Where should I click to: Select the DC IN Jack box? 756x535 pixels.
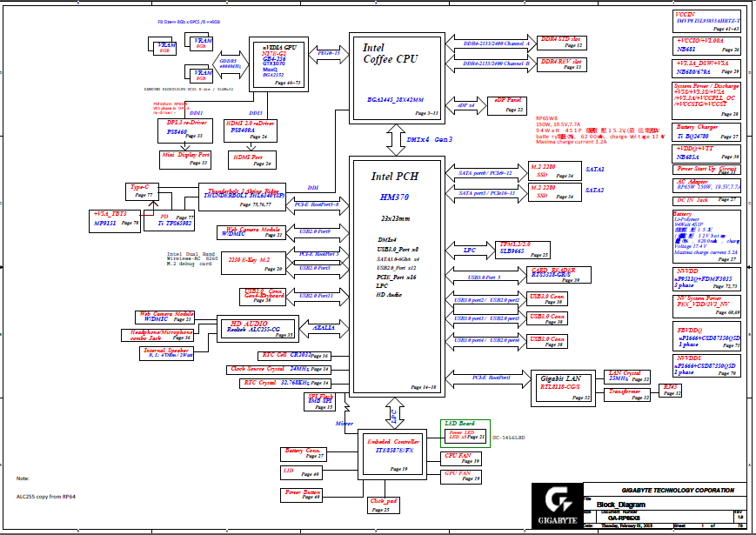pos(706,200)
